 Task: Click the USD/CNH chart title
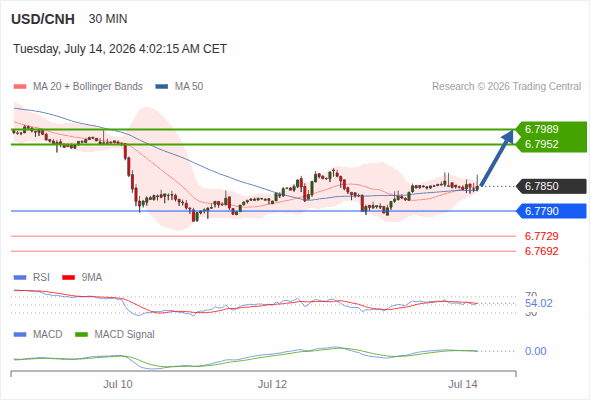43,19
